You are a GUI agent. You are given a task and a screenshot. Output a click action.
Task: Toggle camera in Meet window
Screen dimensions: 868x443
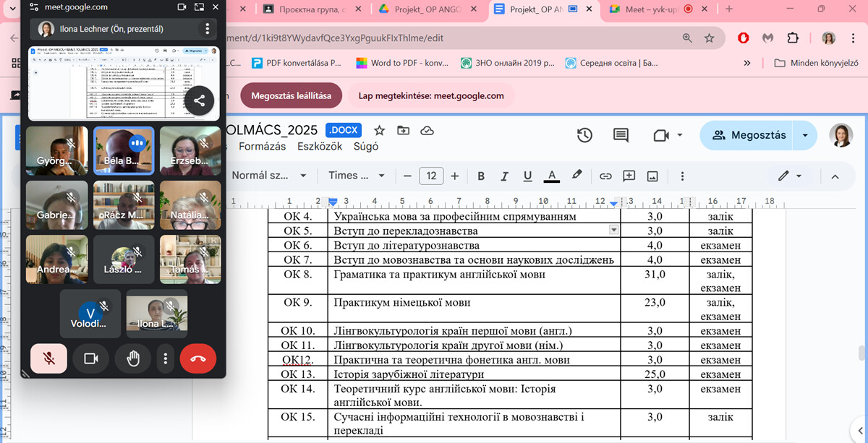tap(91, 358)
